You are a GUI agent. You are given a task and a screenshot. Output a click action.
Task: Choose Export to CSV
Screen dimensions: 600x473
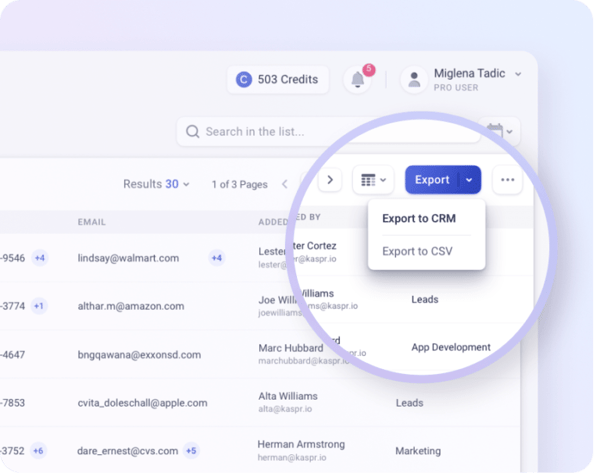(x=417, y=251)
